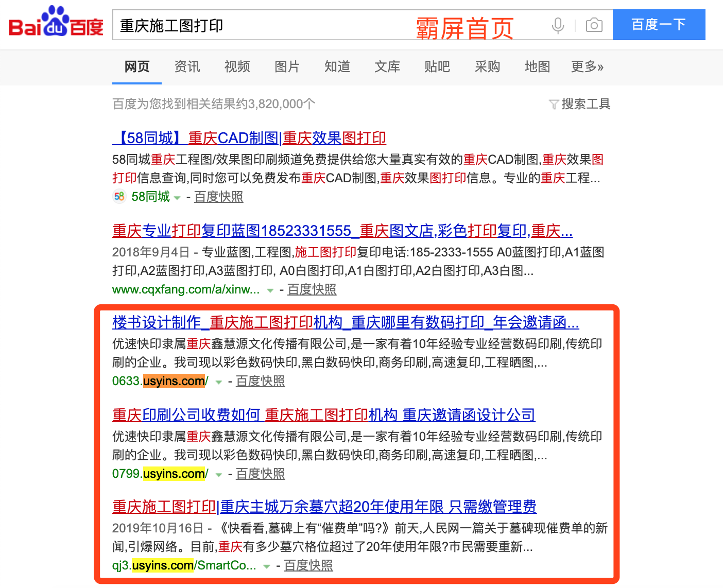Click the 0799.usyins.com/ URL

(x=160, y=474)
